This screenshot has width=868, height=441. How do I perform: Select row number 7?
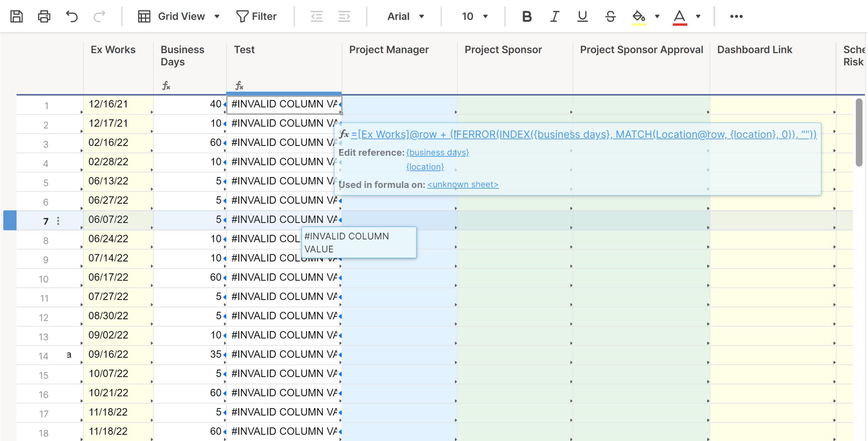46,221
